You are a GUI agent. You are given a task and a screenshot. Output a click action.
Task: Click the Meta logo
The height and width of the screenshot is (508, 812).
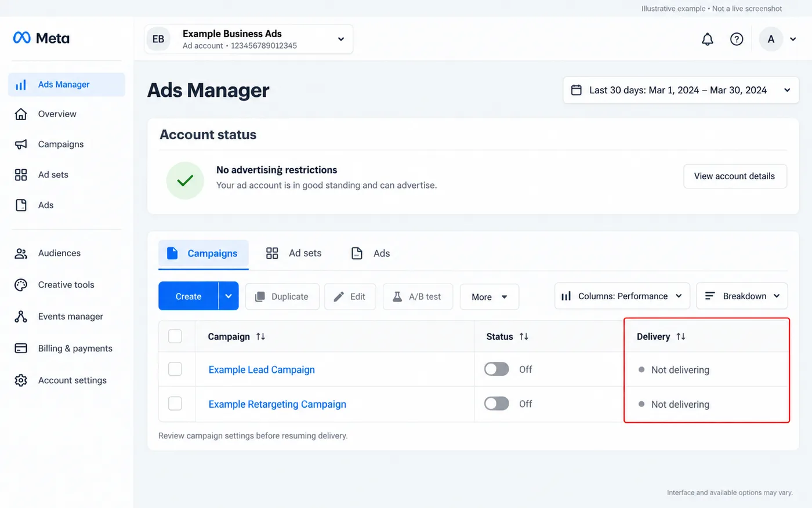click(41, 38)
